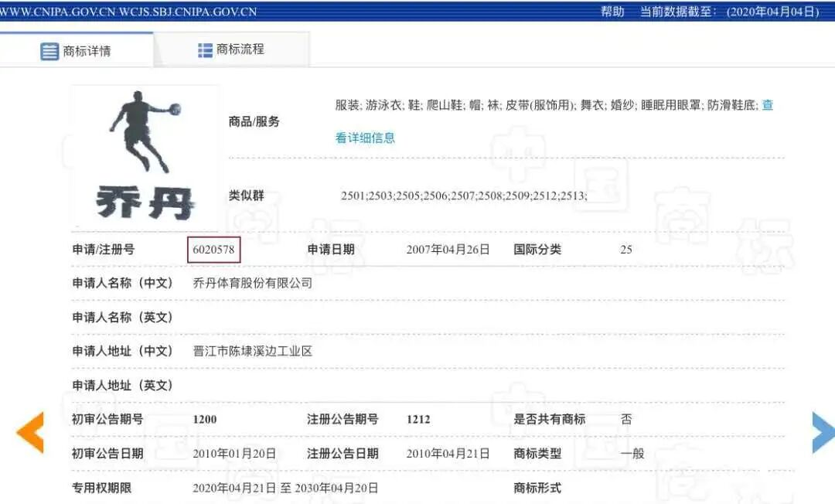Select preliminary announcement issue 1200
Viewport: 835px width, 504px height.
tap(205, 420)
